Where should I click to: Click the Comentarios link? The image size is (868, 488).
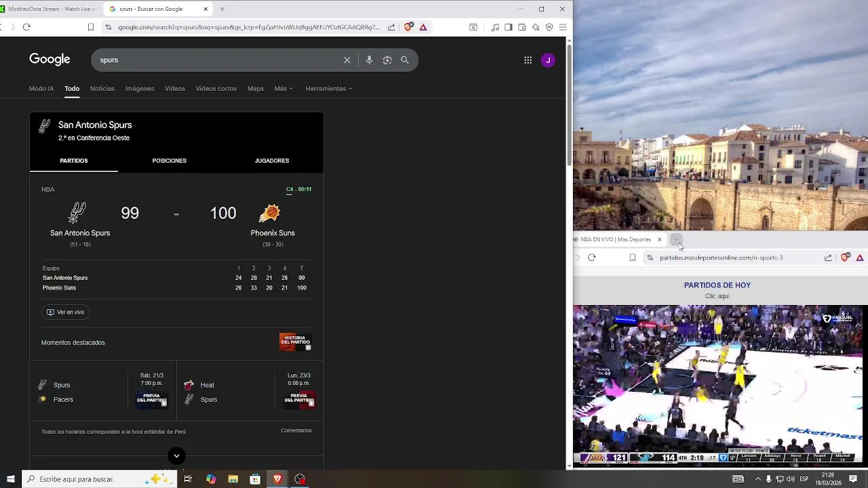296,430
